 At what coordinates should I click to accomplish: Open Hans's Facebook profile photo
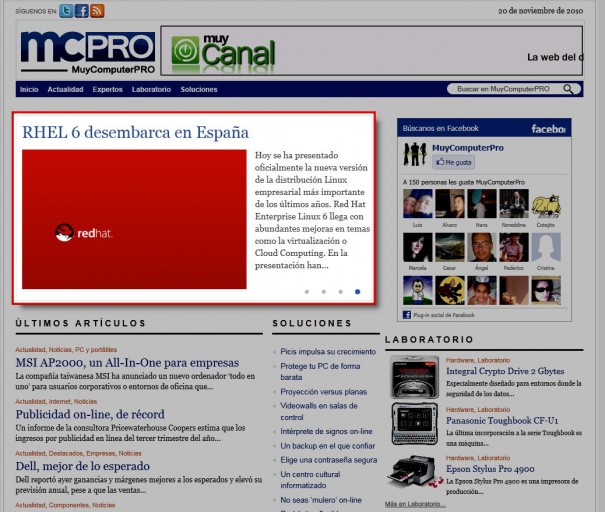[482, 204]
